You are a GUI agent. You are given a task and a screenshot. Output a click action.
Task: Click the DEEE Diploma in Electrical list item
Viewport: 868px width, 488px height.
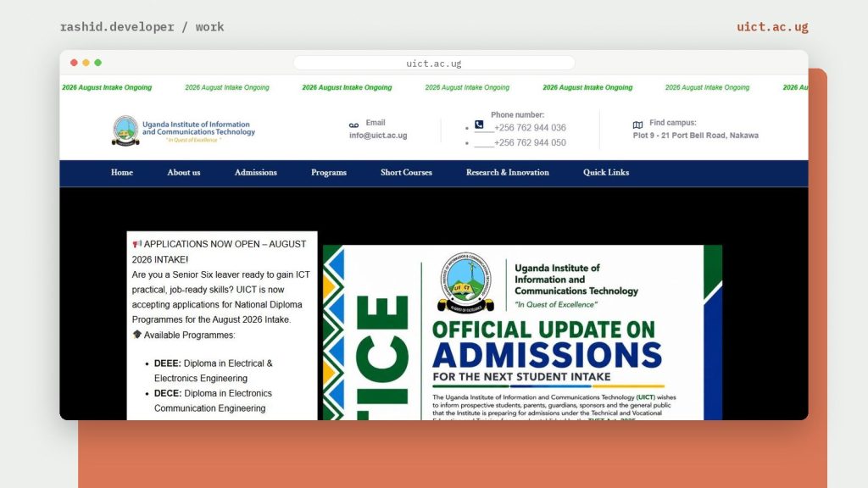pos(213,371)
